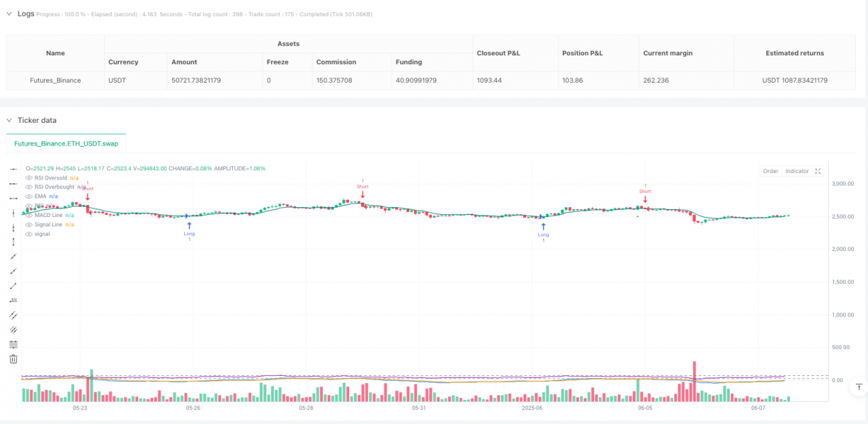Collapse the Logs section

[x=9, y=13]
